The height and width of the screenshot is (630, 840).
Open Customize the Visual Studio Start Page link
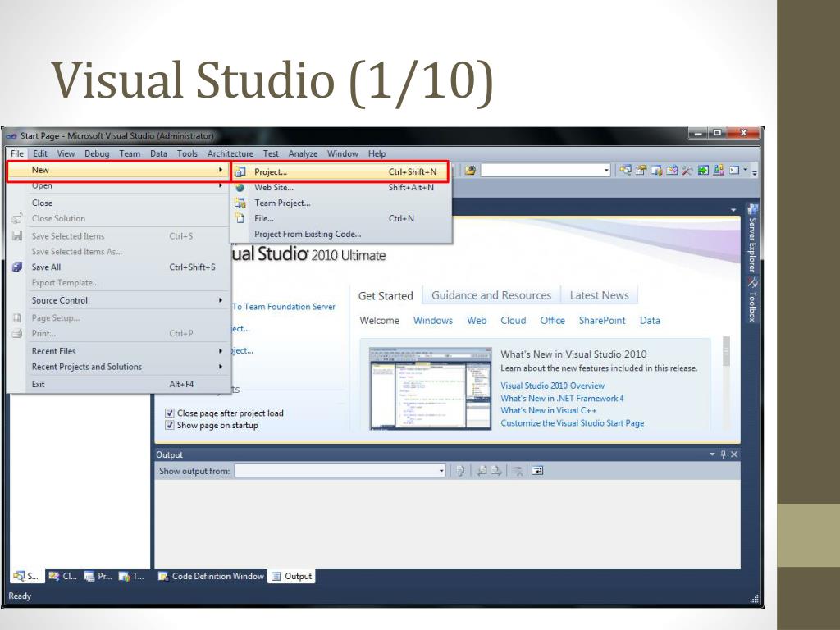click(x=572, y=423)
